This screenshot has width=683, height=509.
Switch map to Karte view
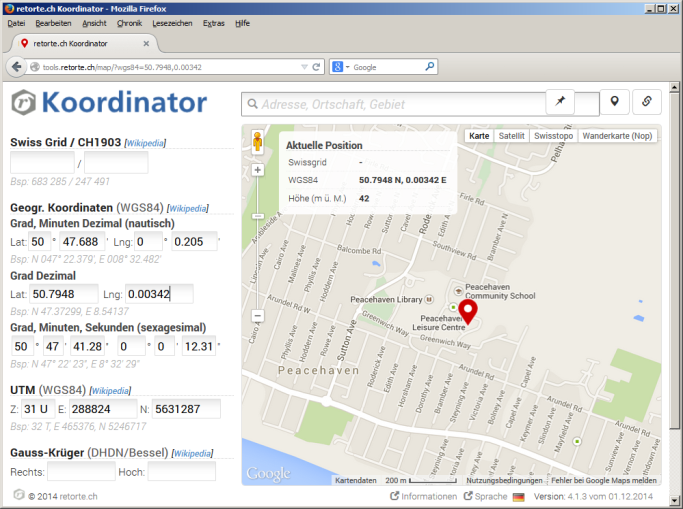coord(479,136)
